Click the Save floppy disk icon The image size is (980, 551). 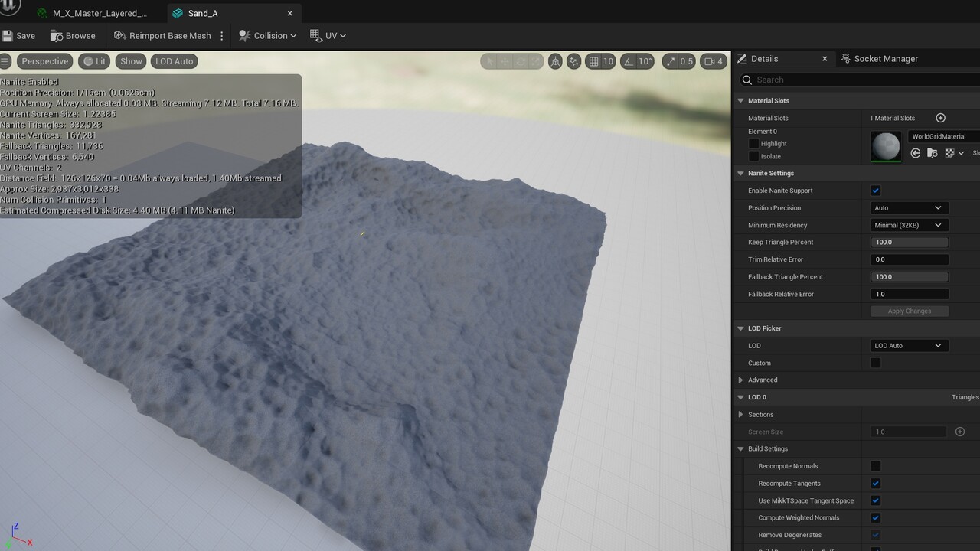click(x=8, y=35)
